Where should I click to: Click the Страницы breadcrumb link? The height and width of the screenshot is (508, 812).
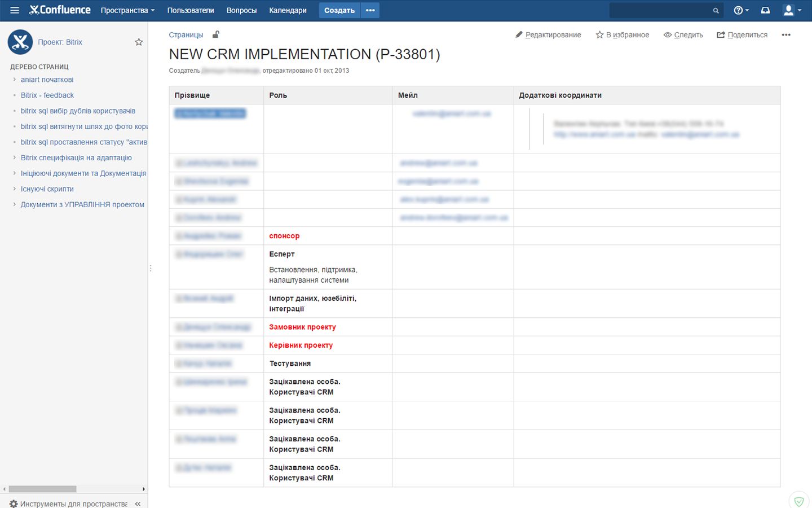(x=186, y=35)
